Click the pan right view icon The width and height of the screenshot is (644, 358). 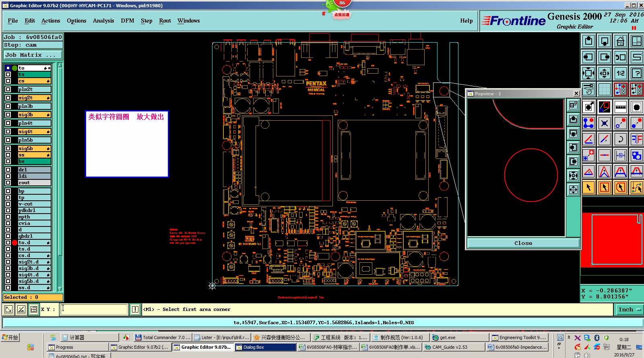[605, 57]
